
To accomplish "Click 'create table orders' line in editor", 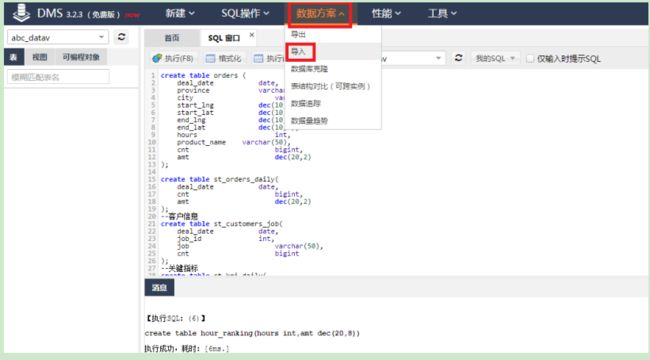I will click(203, 75).
